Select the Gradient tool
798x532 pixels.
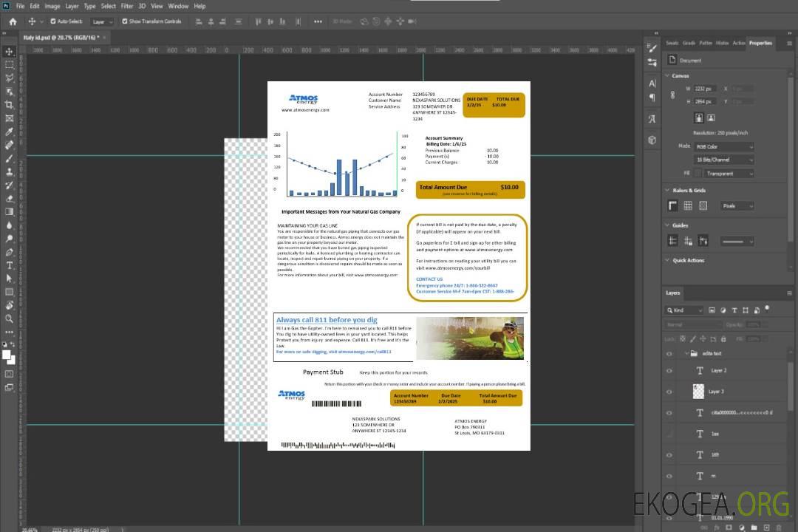(9, 212)
